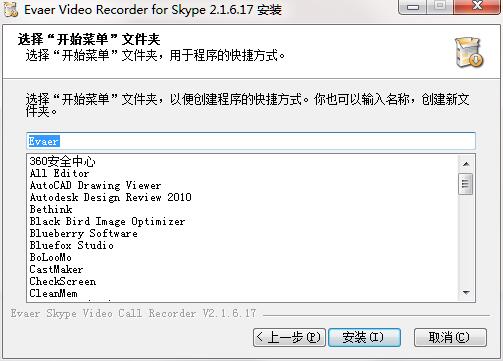Select 360安全中心 in the folder list
This screenshot has height=361, width=503.
pyautogui.click(x=62, y=161)
